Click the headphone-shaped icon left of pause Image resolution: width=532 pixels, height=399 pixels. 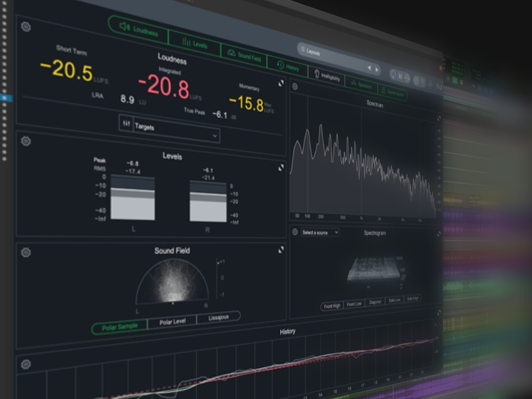tap(393, 75)
